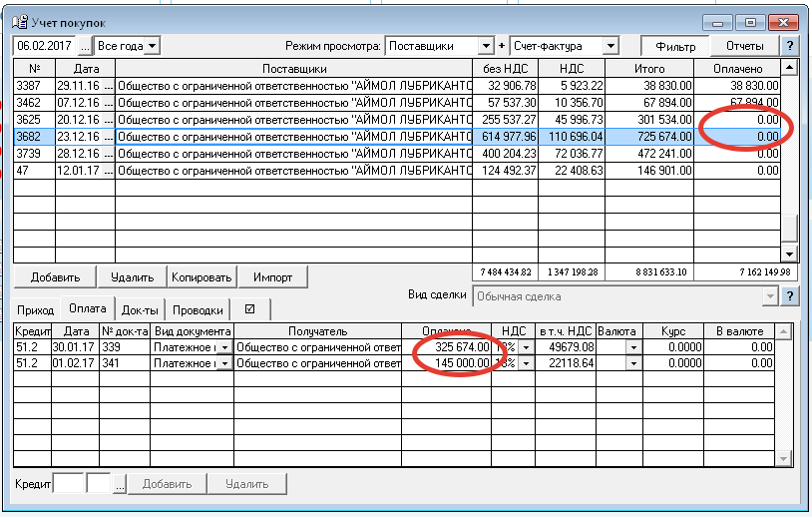Screen dimensions: 812x517
Task: Click the plus sign between view mode dropdowns
Action: tap(502, 46)
